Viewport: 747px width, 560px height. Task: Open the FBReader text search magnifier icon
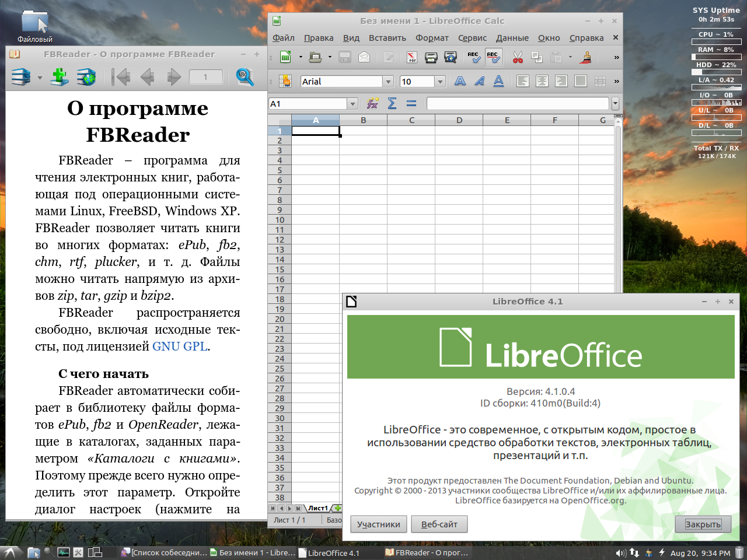[245, 77]
